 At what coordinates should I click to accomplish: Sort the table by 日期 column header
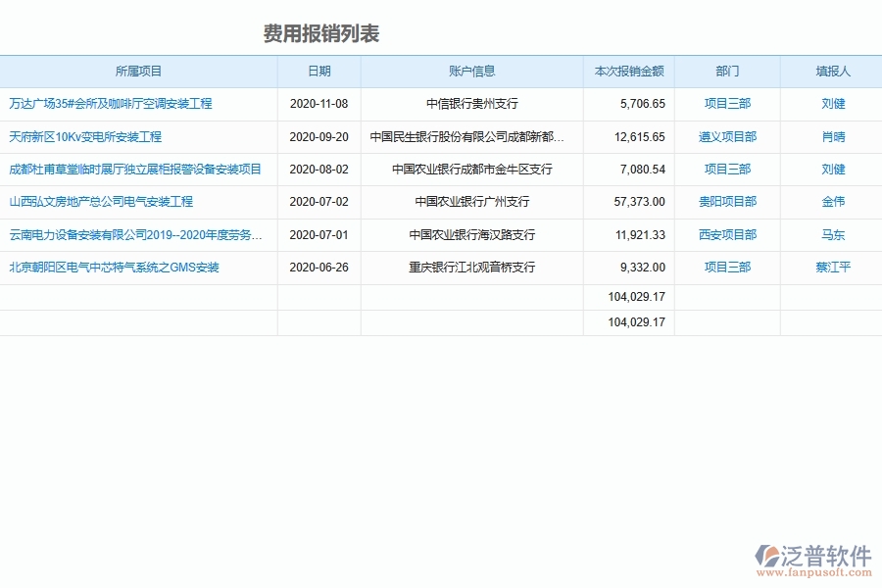(318, 71)
